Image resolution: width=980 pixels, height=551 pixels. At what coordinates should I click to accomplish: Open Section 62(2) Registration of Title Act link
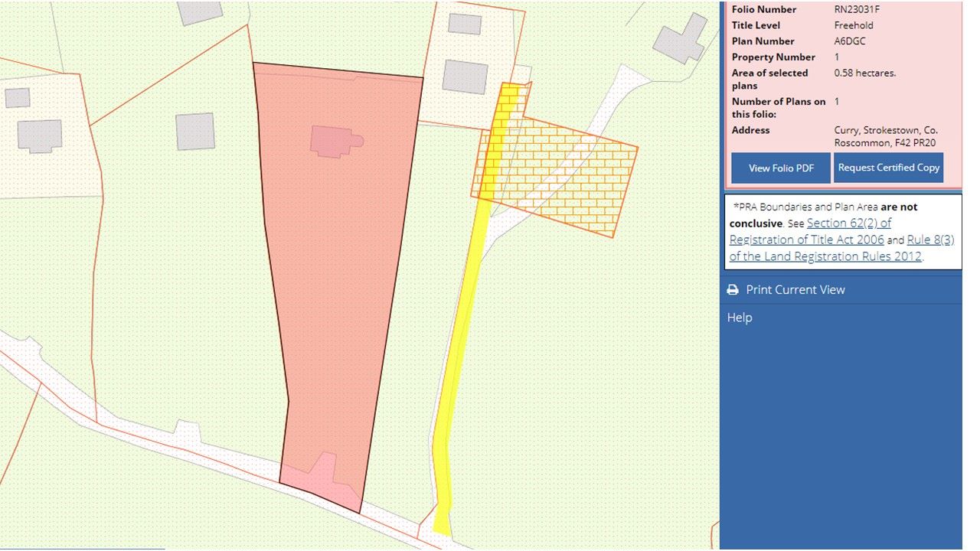coord(848,223)
